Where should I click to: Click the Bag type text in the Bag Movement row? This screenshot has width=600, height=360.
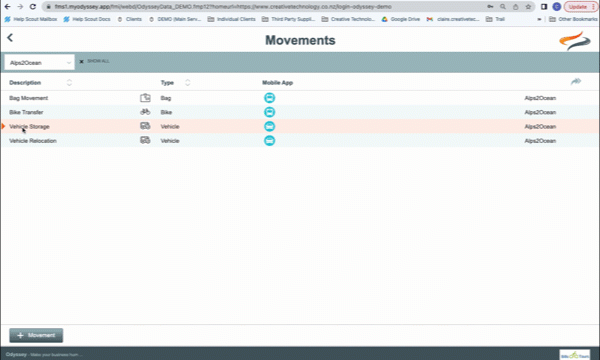click(x=166, y=98)
